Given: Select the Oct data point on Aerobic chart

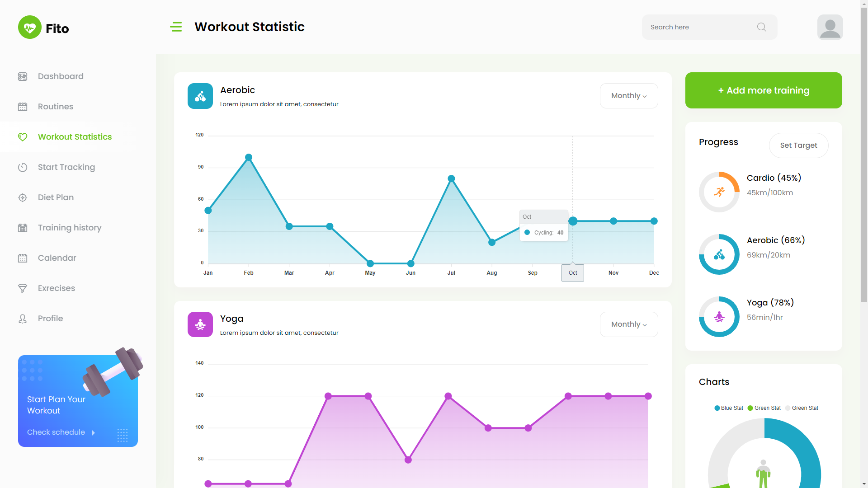Looking at the screenshot, I should pos(573,221).
